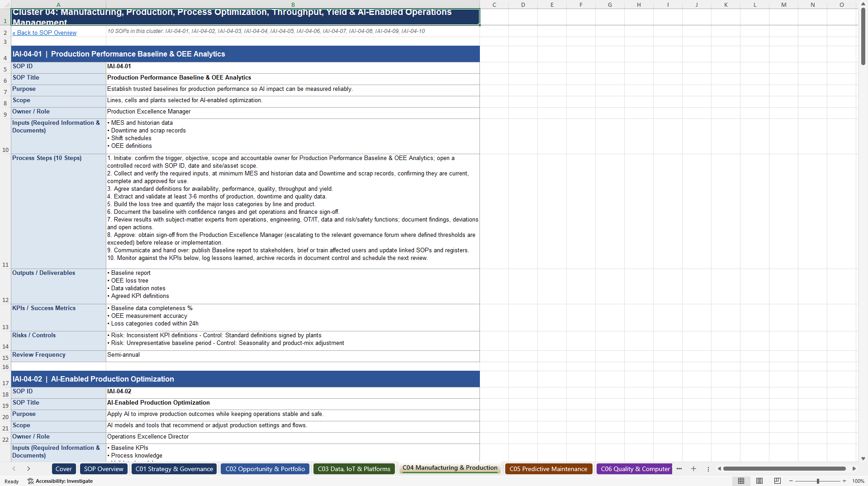
Task: Click horizontal scrollbar right arrow
Action: 854,469
